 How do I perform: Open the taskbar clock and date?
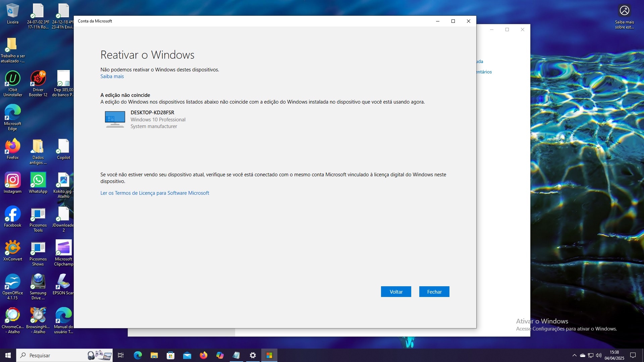point(614,355)
